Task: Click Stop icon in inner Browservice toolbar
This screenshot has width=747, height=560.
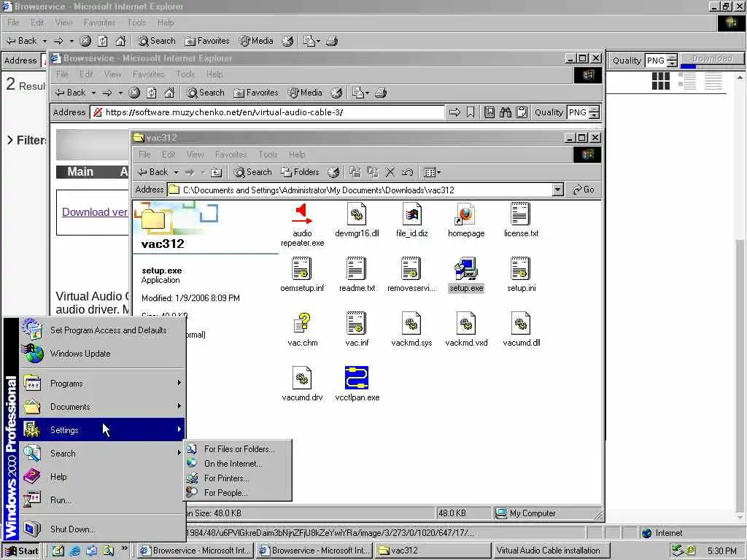Action: pos(134,93)
